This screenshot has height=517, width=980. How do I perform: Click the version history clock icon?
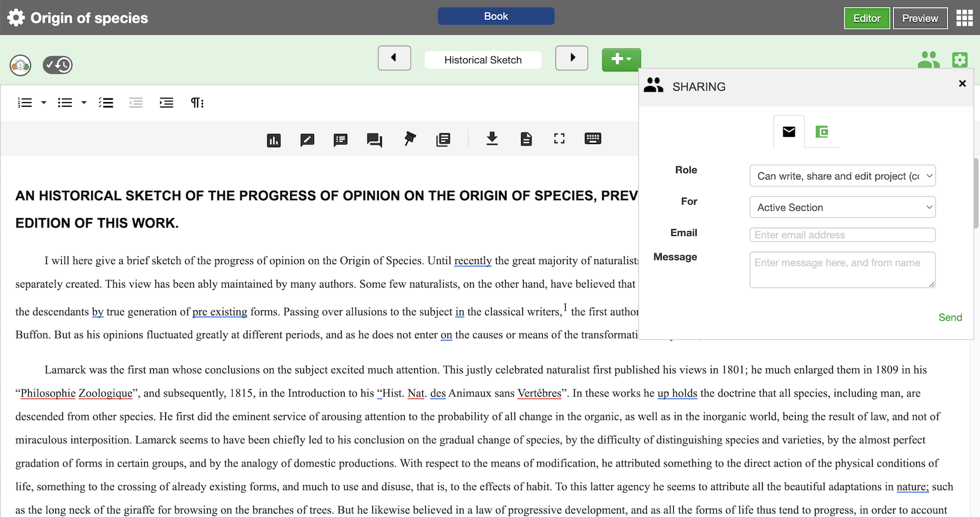tap(58, 65)
